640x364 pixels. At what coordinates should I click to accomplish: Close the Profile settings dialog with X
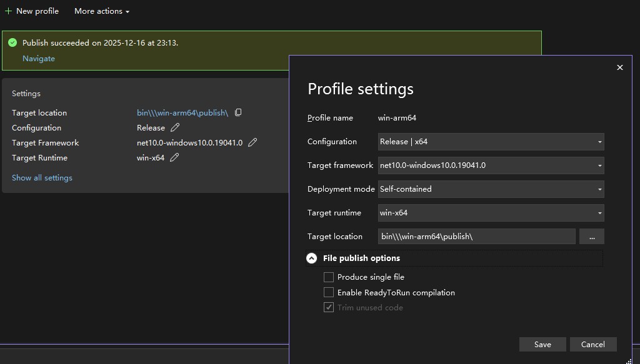(x=619, y=67)
